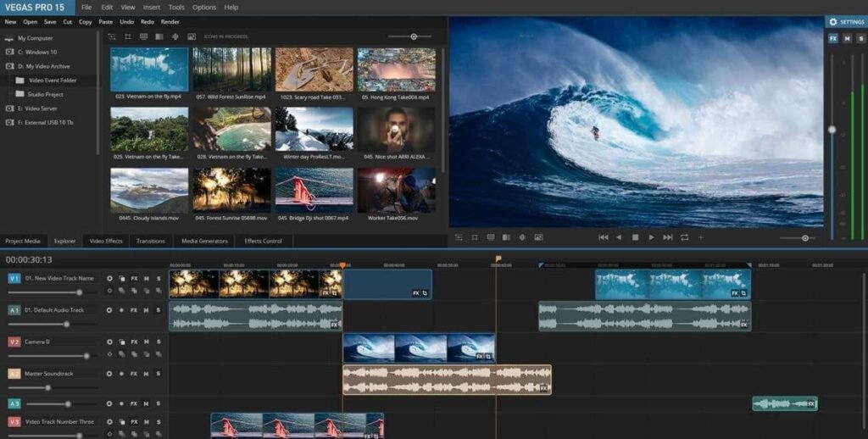Click the picture icon below the video preview
Screen dimensions: 868x439
click(x=538, y=237)
